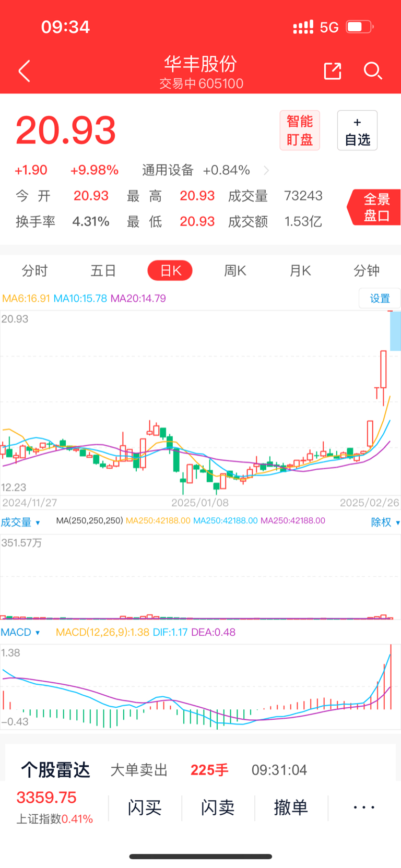Tap the 智能盯盘 smart monitor button

(x=300, y=130)
